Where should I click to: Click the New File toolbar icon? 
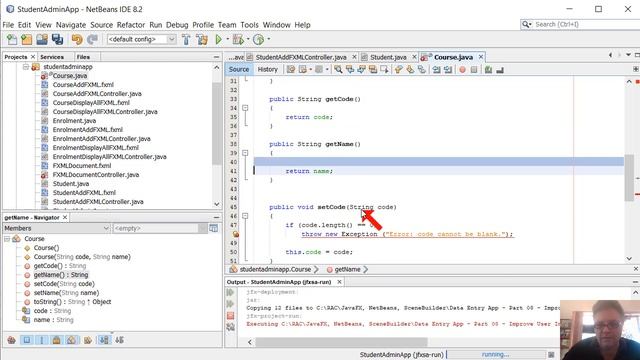click(x=12, y=40)
